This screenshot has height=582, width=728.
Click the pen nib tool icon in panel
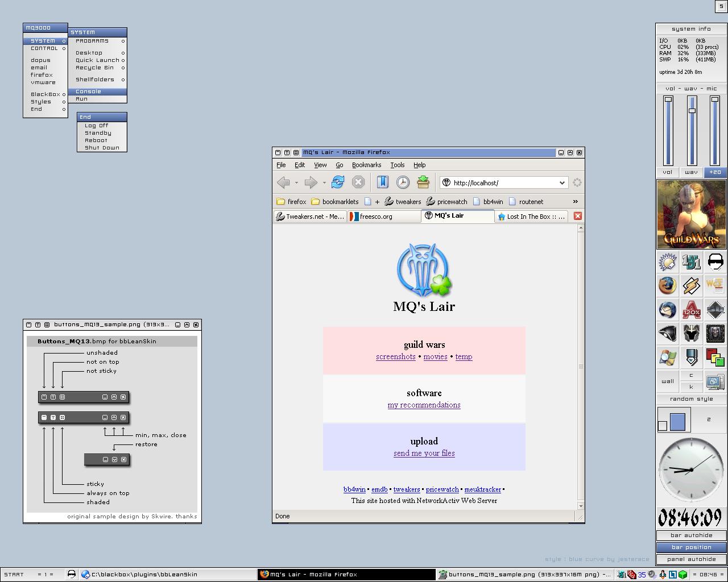pyautogui.click(x=692, y=357)
